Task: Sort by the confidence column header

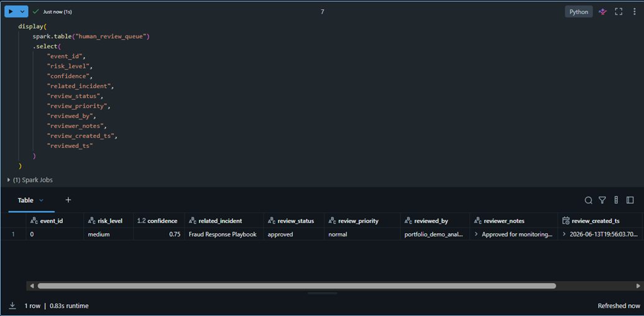Action: [159, 221]
